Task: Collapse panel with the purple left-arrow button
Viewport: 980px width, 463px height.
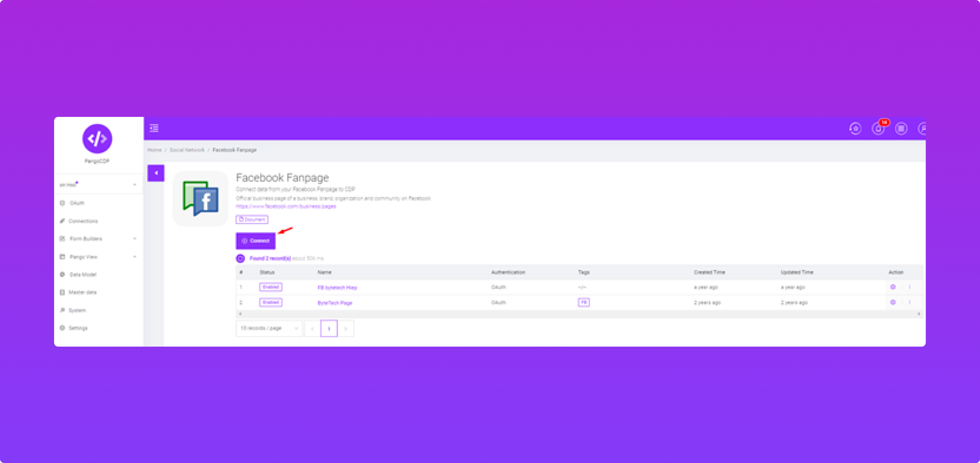Action: point(156,173)
